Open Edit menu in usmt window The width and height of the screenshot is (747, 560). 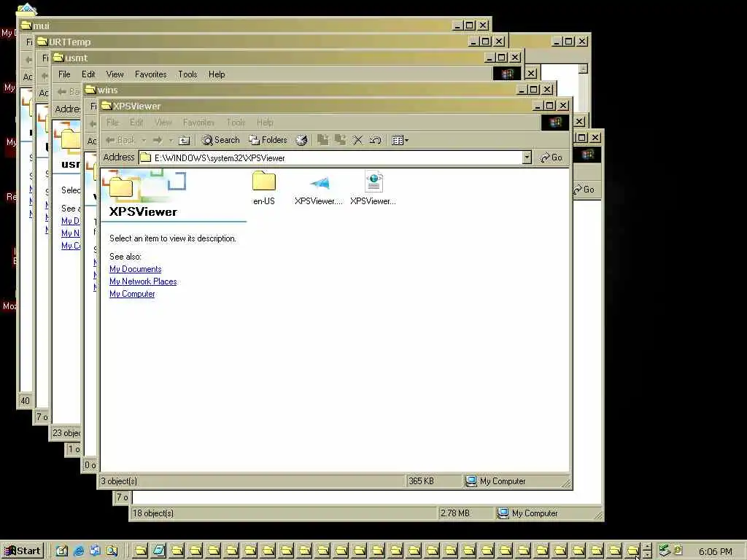88,74
